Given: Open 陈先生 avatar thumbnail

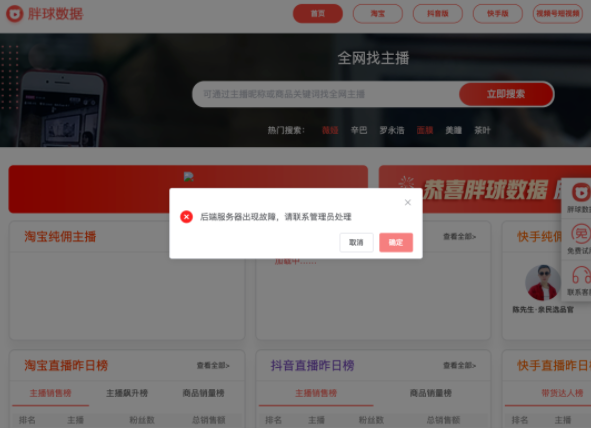Looking at the screenshot, I should [x=543, y=283].
